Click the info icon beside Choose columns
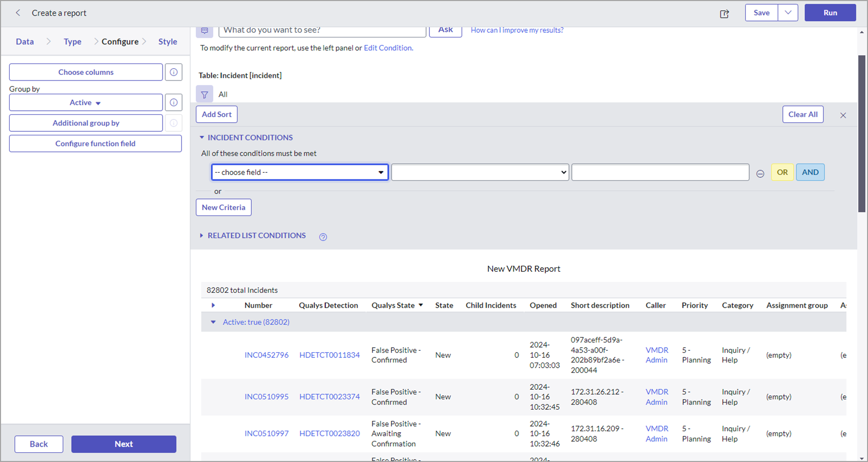This screenshot has width=868, height=462. pyautogui.click(x=173, y=72)
